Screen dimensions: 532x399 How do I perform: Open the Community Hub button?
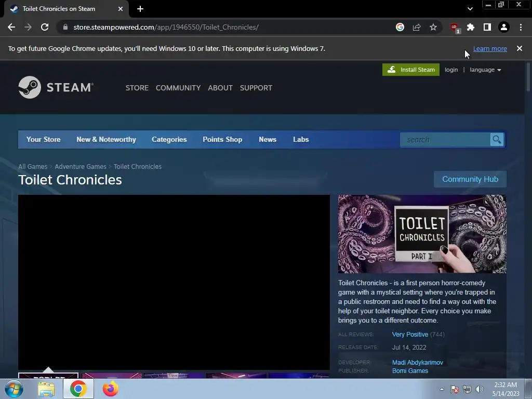(470, 179)
